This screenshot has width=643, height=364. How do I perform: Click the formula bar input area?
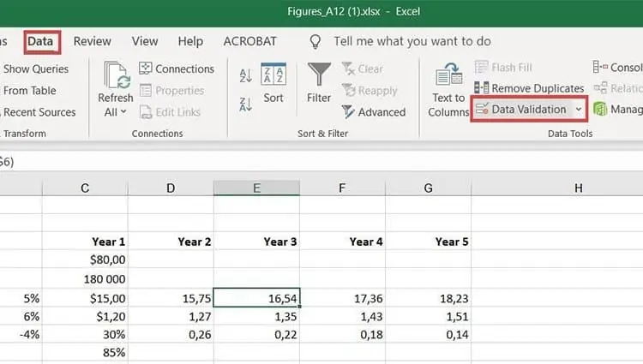coord(321,162)
